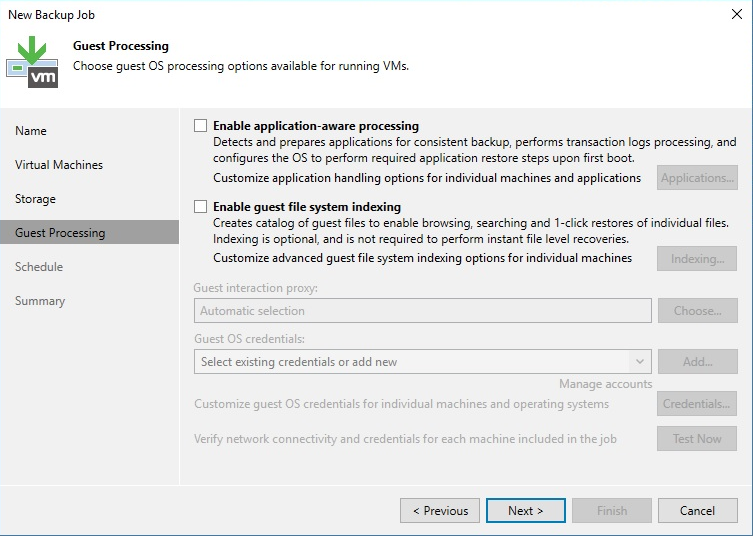Click the "Guest interaction proxy:" label
This screenshot has width=753, height=536.
tap(255, 288)
